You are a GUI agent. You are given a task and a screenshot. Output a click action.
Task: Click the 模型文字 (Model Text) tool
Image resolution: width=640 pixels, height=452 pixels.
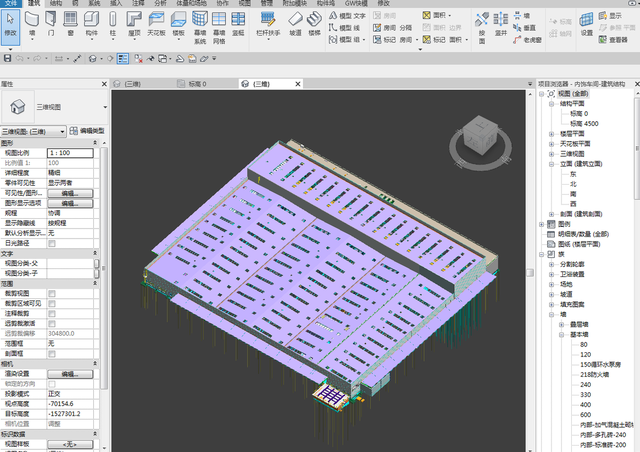[347, 16]
